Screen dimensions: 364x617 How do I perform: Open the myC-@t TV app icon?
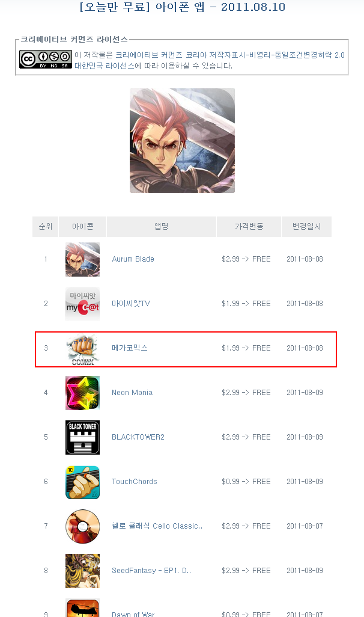pos(82,304)
